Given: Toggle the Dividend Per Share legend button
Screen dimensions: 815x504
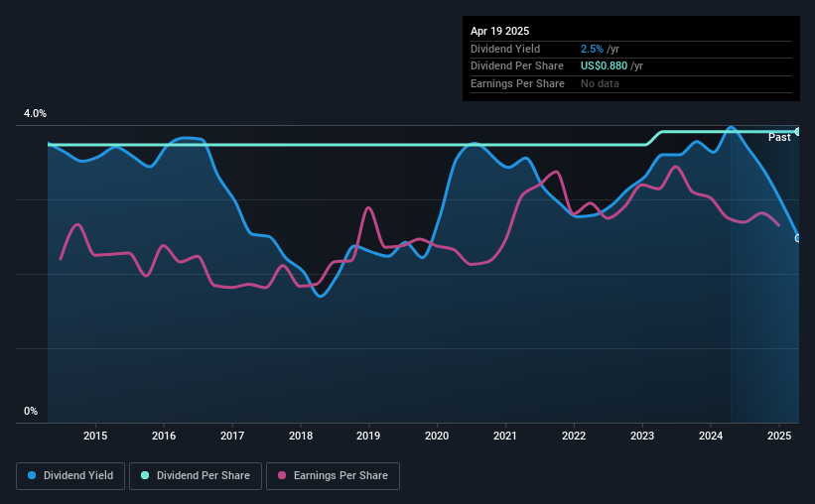Looking at the screenshot, I should point(196,476).
